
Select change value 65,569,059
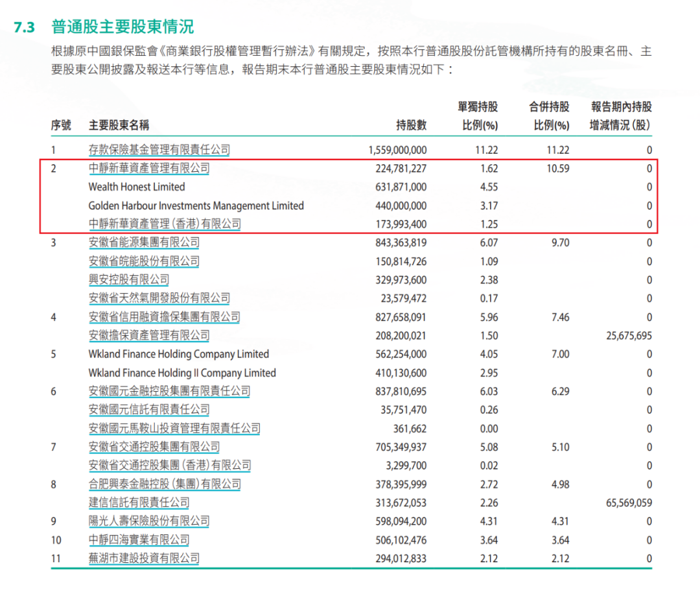coord(629,503)
